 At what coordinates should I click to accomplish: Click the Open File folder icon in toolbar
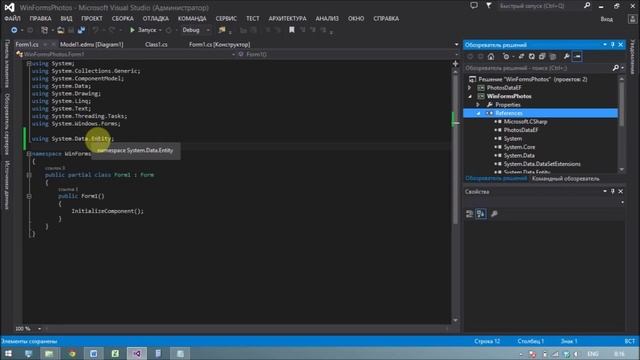coord(60,30)
